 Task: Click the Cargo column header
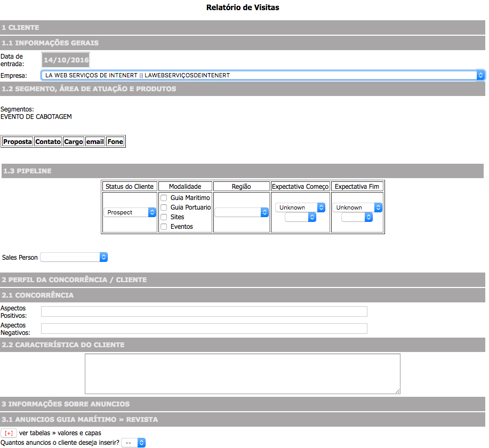pyautogui.click(x=73, y=142)
